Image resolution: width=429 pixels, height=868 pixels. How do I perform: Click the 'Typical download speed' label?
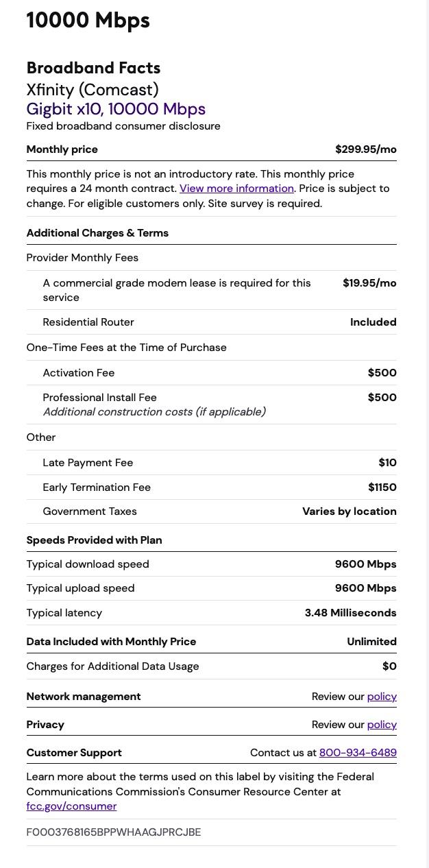coord(88,564)
